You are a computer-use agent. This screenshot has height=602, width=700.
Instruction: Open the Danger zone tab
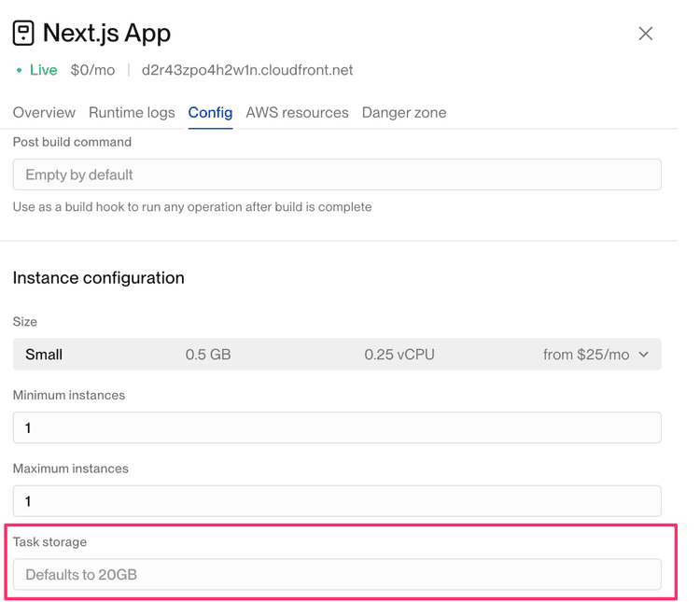[404, 113]
